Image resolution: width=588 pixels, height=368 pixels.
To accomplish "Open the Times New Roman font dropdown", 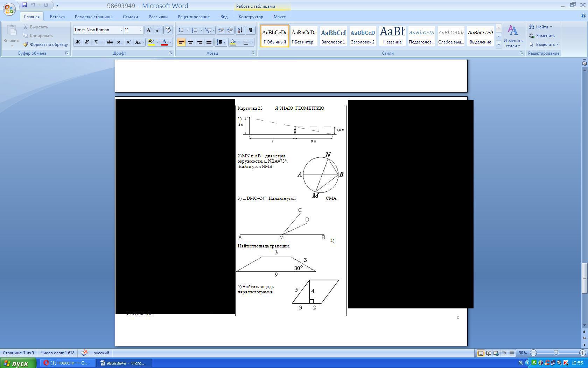I will coord(121,30).
